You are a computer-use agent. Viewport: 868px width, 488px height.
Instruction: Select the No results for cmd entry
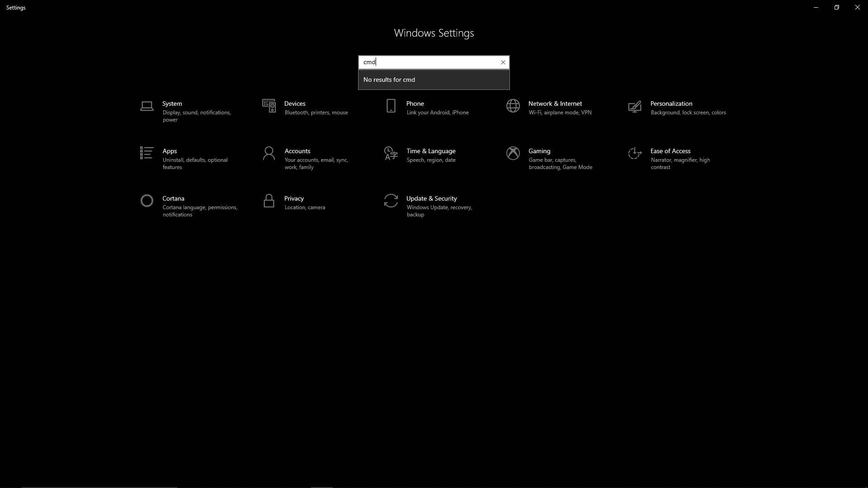(x=389, y=80)
